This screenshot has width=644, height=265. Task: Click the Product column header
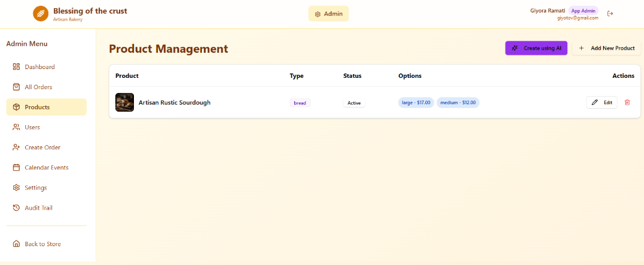(127, 76)
